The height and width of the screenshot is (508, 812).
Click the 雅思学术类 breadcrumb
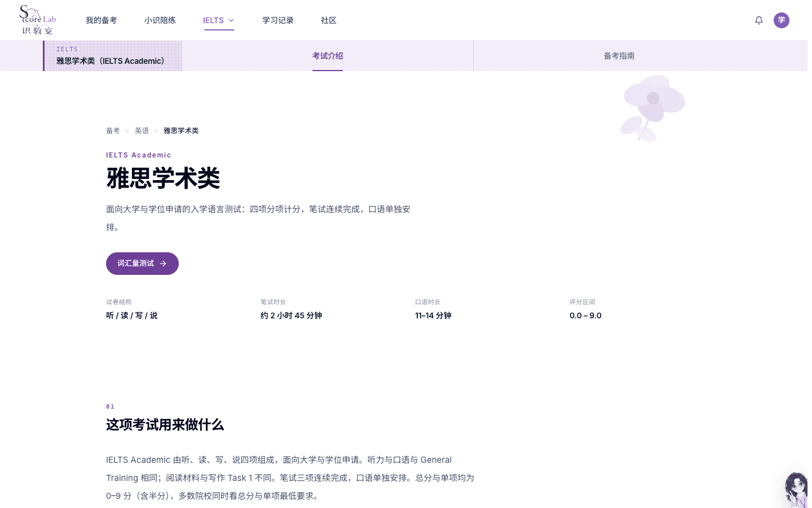[x=181, y=131]
